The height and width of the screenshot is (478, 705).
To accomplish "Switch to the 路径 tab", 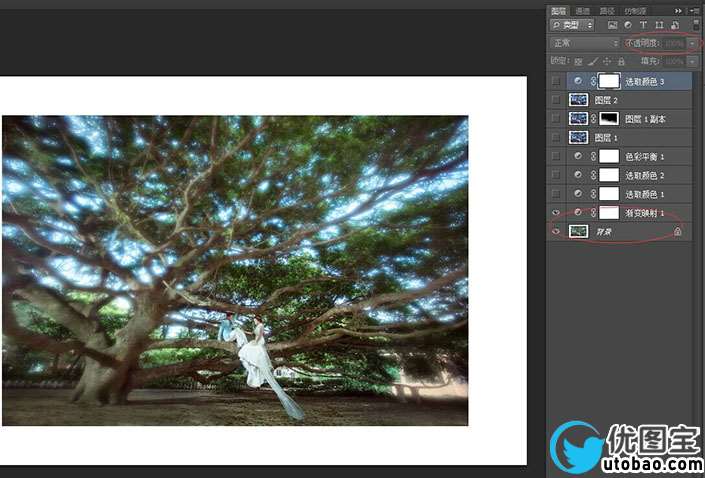I will pos(607,11).
